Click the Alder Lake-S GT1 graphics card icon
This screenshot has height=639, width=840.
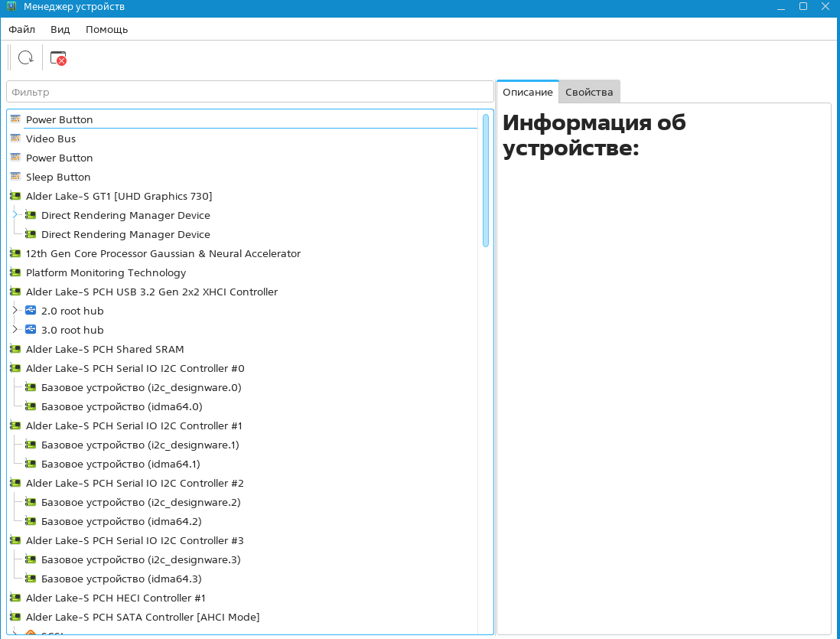point(15,196)
